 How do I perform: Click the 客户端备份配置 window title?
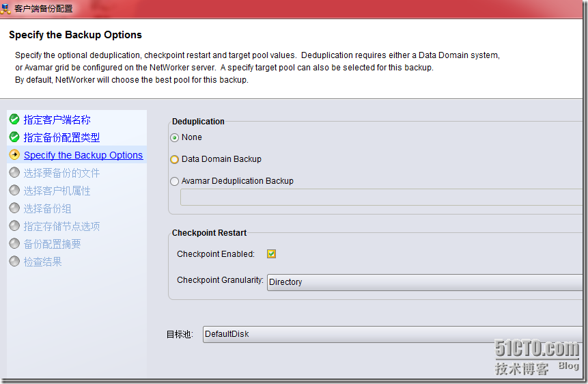coord(43,8)
